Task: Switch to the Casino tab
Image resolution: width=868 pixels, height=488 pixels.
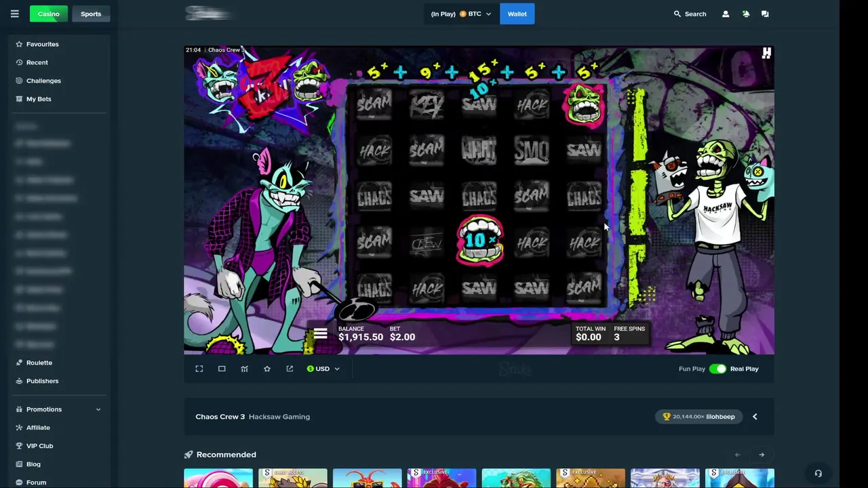Action: (x=48, y=14)
